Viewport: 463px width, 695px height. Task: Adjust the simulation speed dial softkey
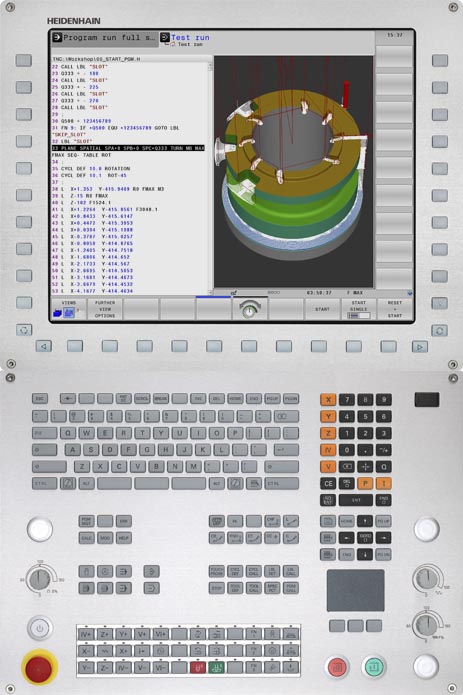coord(249,309)
